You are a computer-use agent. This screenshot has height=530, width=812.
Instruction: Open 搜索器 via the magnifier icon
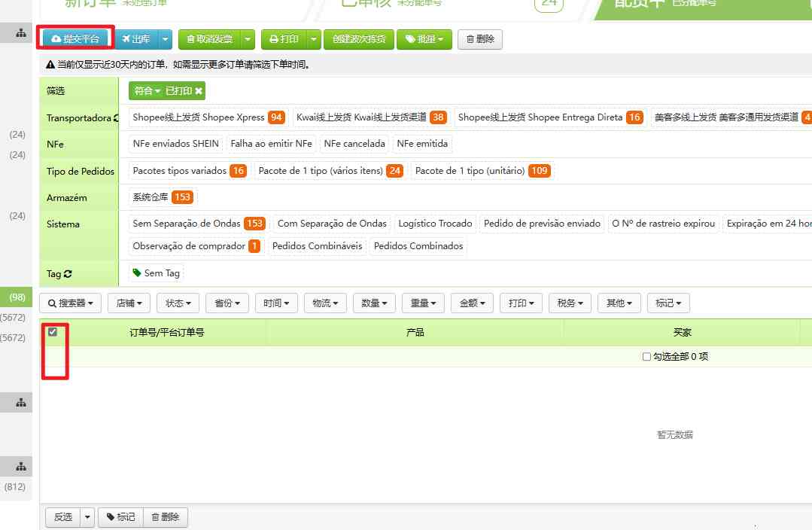pos(54,303)
